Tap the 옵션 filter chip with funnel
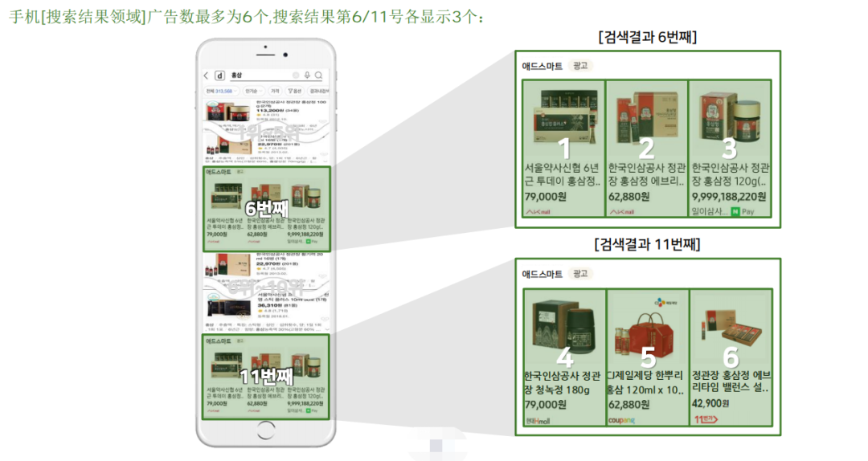This screenshot has height=461, width=868. pos(294,91)
